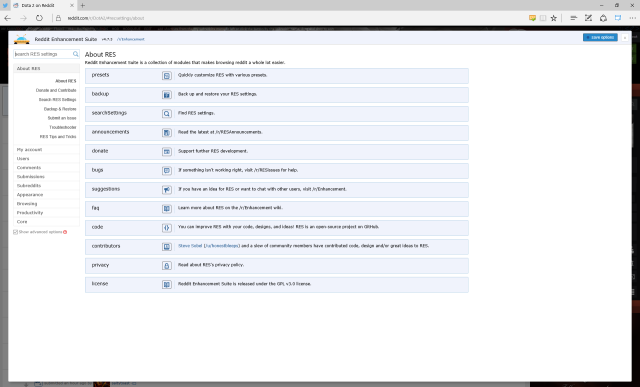640x387 pixels.
Task: Click the faq book icon
Action: [167, 209]
